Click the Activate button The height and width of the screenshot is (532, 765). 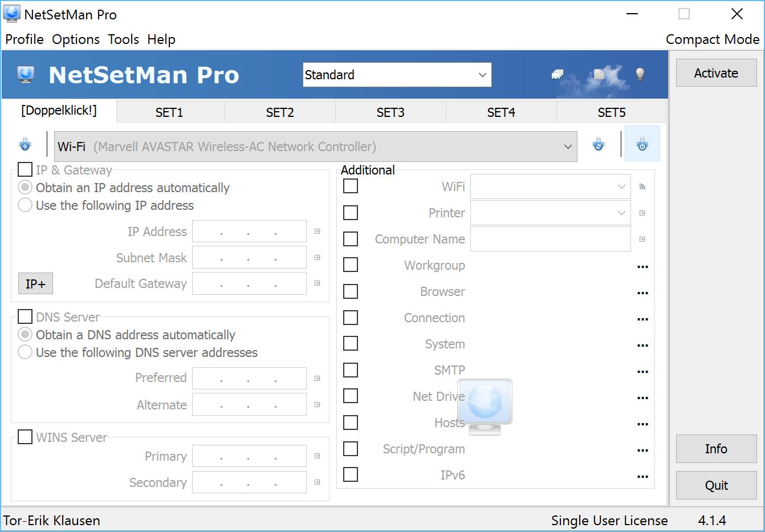[717, 73]
